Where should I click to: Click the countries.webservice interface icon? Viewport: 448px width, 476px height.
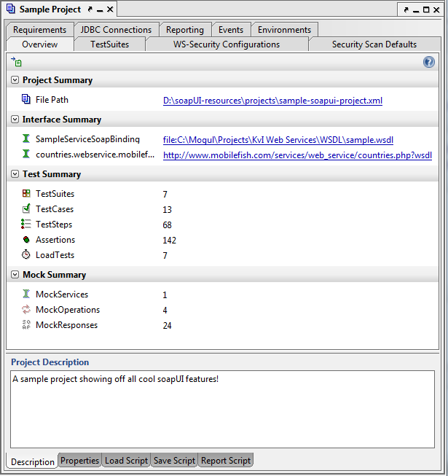pos(26,154)
